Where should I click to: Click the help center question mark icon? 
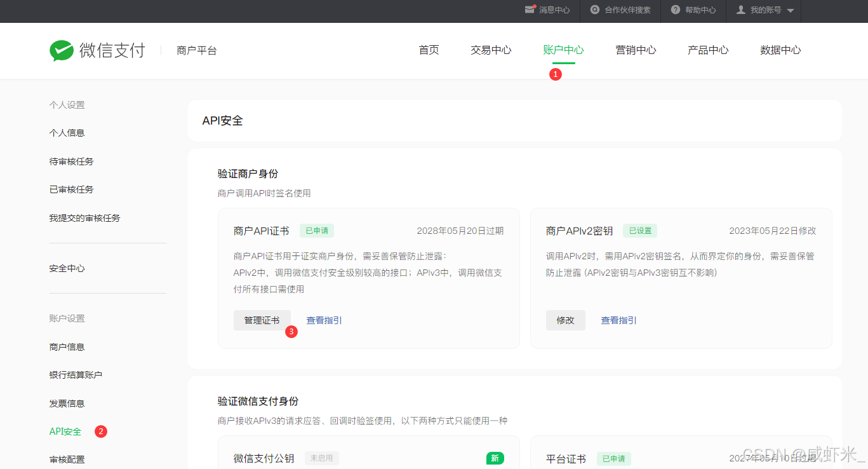[676, 10]
